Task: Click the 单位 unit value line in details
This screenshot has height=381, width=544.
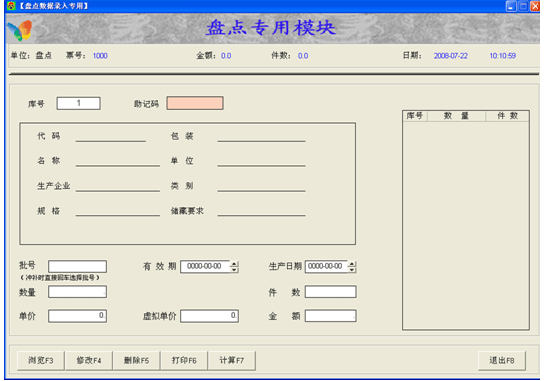Action: coord(261,162)
